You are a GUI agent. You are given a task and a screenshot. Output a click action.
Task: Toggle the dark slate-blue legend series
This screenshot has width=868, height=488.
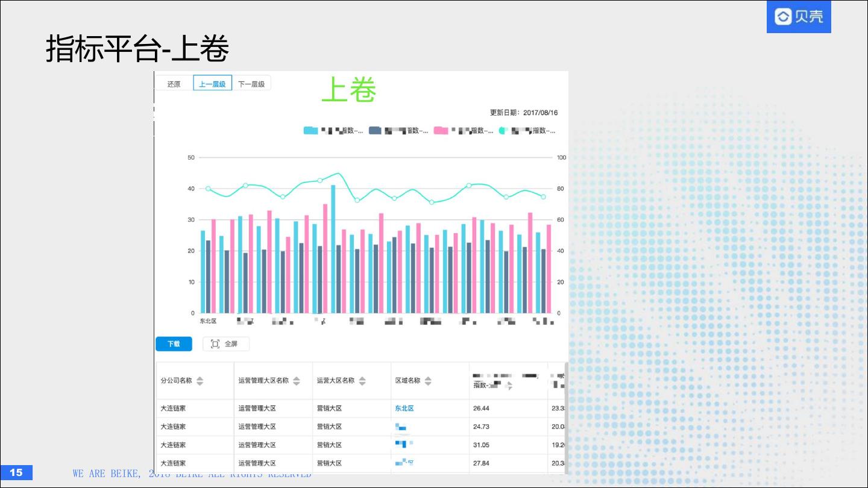pos(375,131)
